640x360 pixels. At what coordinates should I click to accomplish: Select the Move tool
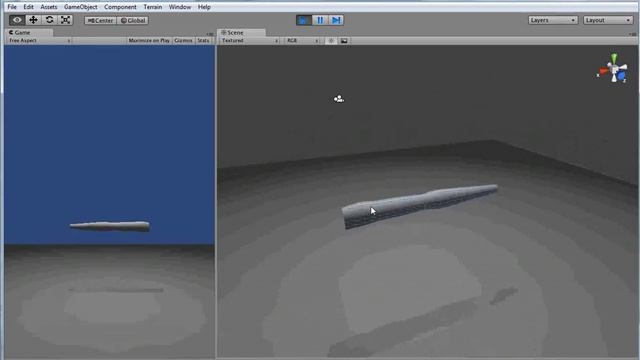(x=33, y=20)
